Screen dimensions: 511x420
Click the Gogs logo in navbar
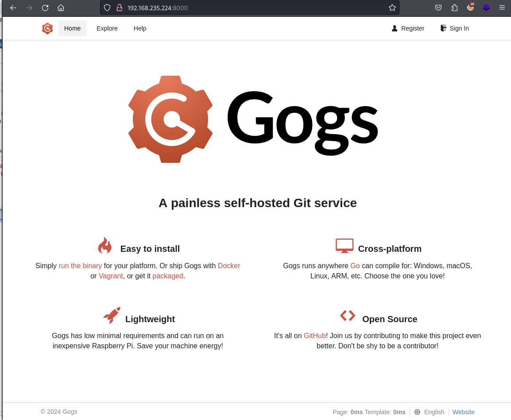[x=47, y=28]
